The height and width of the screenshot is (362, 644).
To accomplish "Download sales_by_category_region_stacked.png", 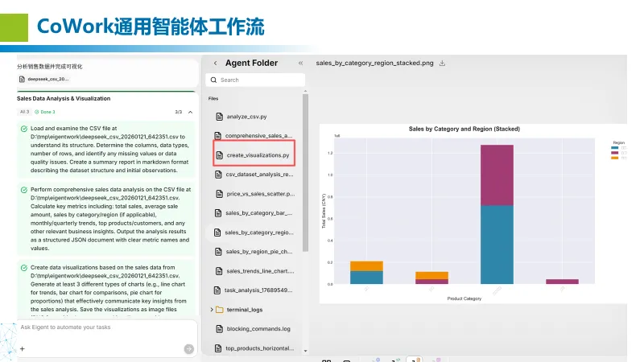I will point(442,64).
